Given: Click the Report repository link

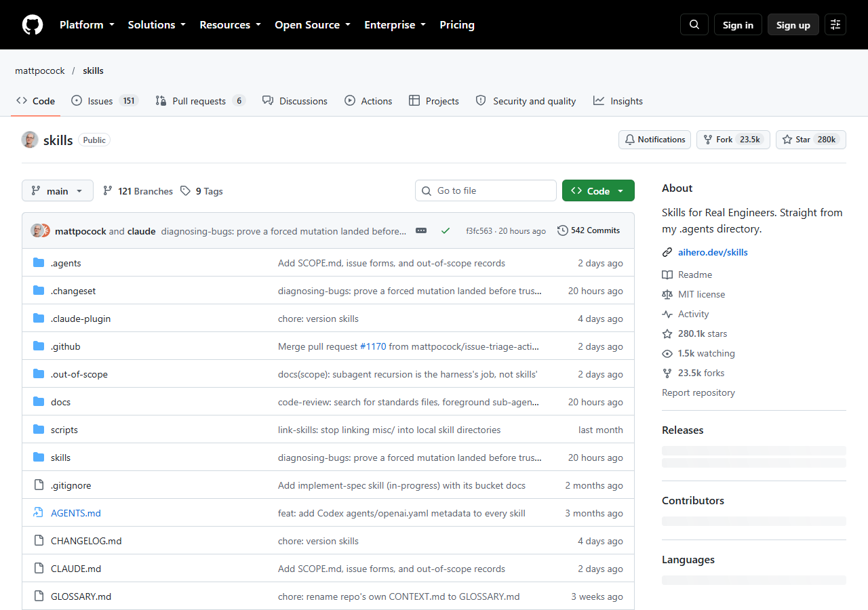Looking at the screenshot, I should coord(698,392).
